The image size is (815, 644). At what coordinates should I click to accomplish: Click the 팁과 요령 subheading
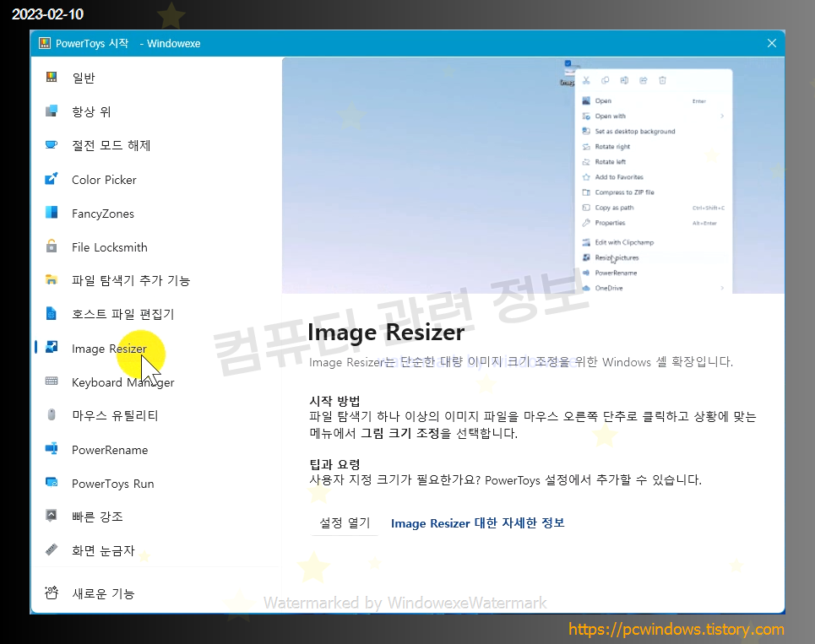[334, 464]
